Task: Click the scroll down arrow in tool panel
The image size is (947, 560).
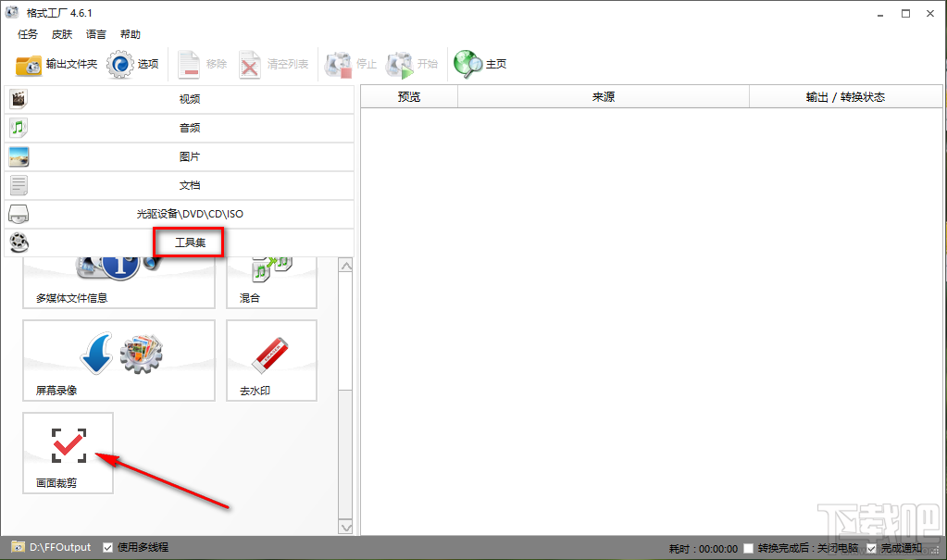Action: click(x=345, y=527)
